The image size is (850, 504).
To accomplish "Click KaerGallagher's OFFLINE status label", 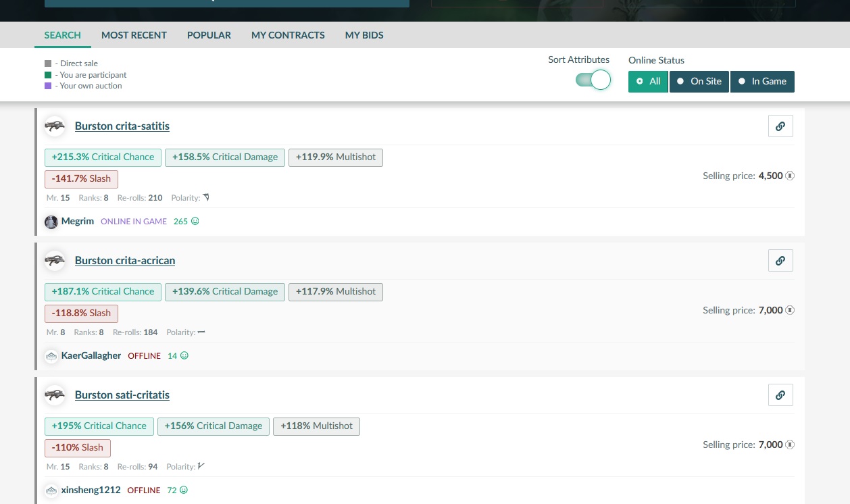I will coord(145,356).
